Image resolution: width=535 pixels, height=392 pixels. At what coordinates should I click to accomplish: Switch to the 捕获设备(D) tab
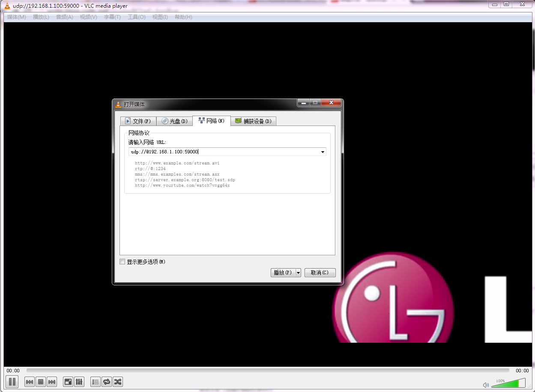(x=254, y=121)
